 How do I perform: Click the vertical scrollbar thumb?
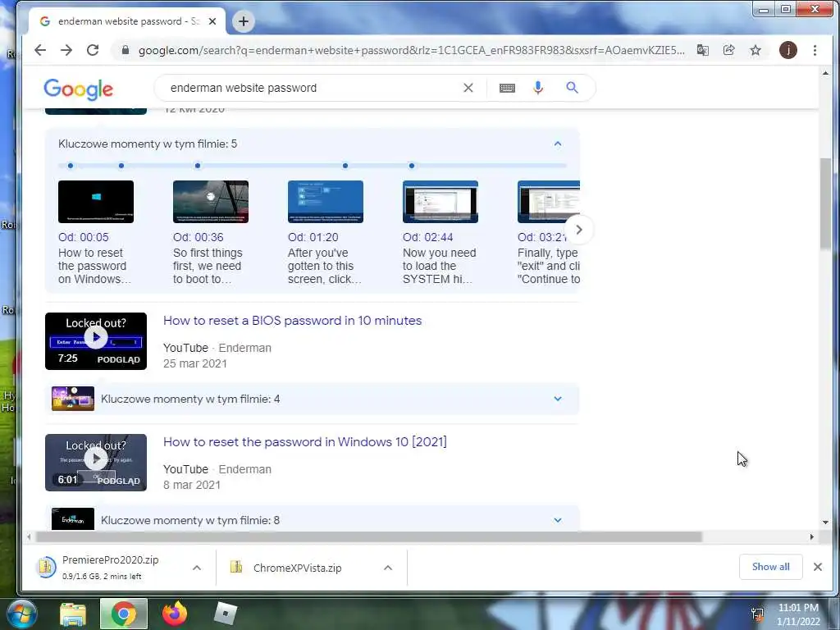tap(825, 204)
